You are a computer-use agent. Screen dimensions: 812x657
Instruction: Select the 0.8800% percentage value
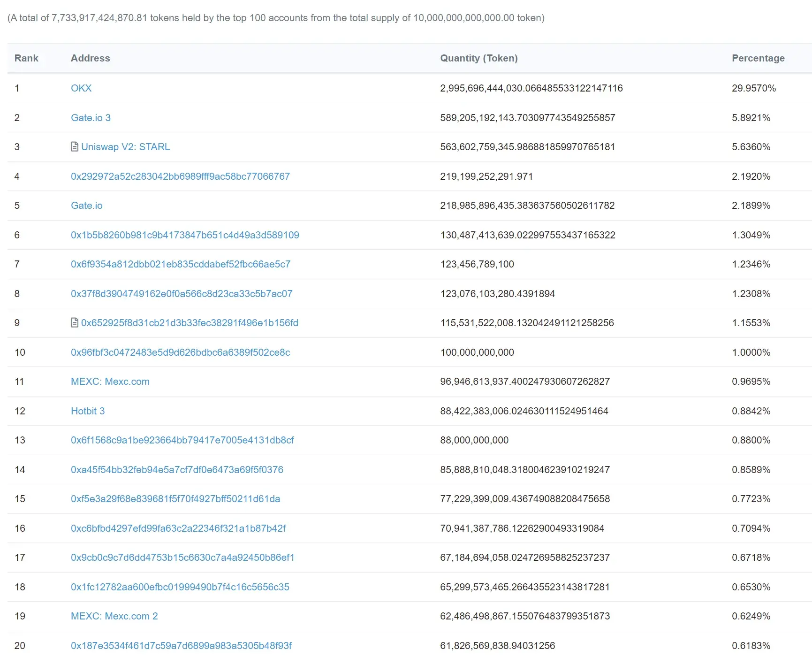[751, 440]
